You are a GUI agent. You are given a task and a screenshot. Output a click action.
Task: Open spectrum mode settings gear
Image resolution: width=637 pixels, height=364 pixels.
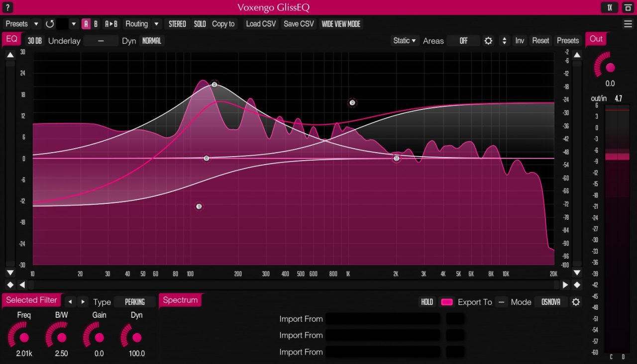576,302
